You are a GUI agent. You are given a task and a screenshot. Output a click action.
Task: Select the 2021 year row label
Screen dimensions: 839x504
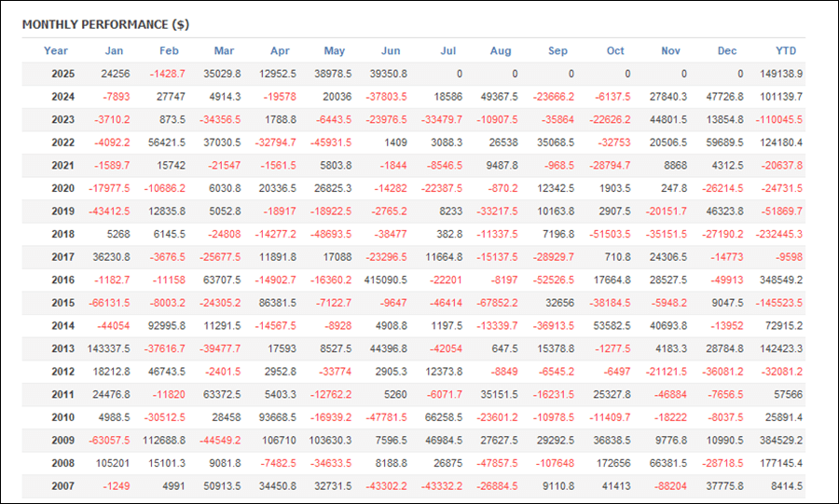63,166
